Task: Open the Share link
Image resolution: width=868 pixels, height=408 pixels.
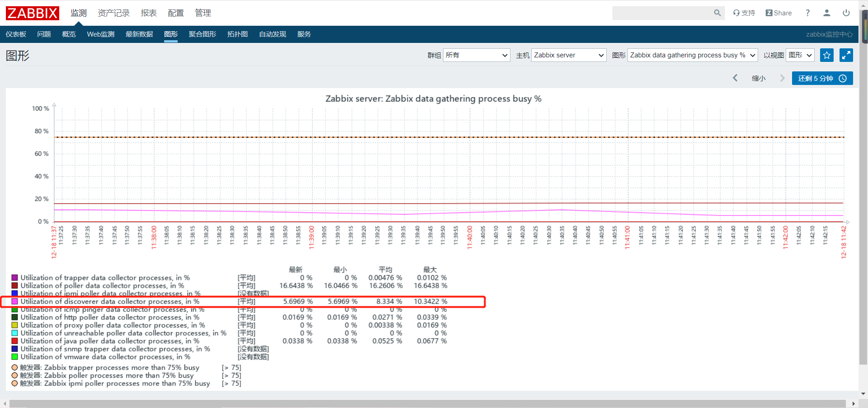Action: 778,13
